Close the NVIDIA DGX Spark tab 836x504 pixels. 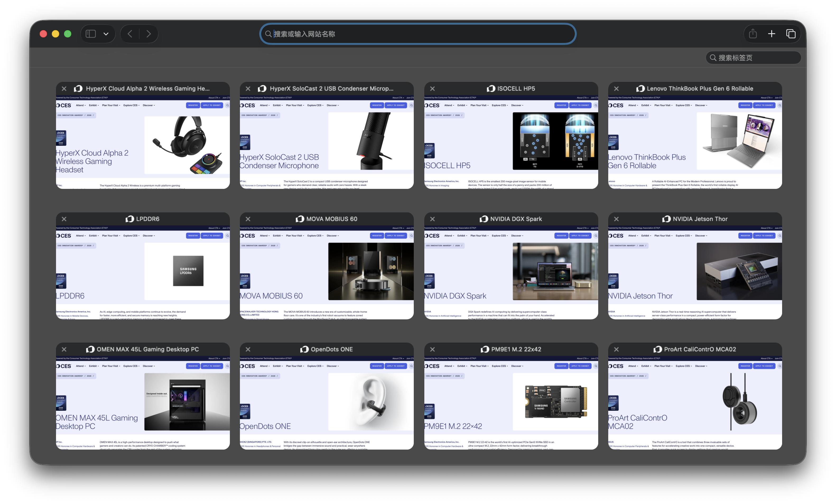(432, 219)
